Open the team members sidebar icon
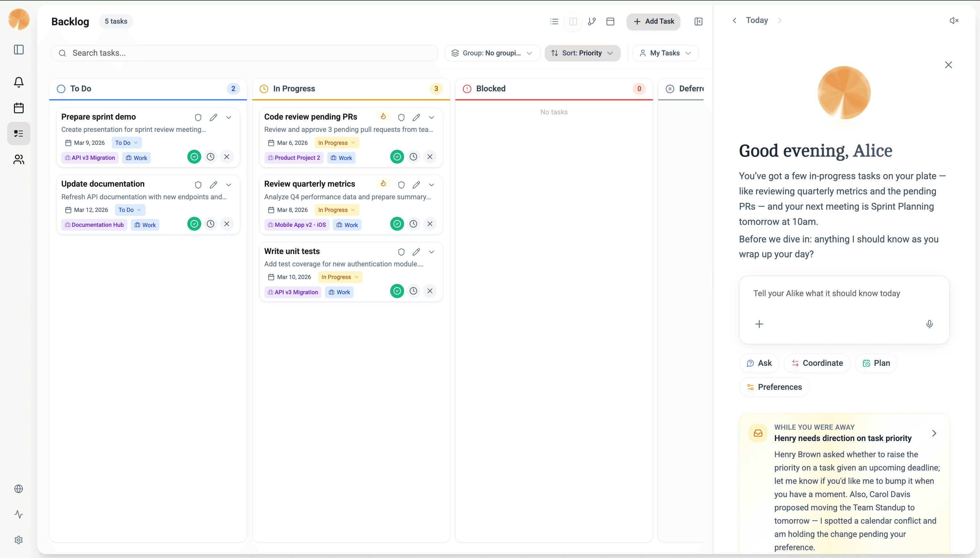980x558 pixels. (18, 159)
